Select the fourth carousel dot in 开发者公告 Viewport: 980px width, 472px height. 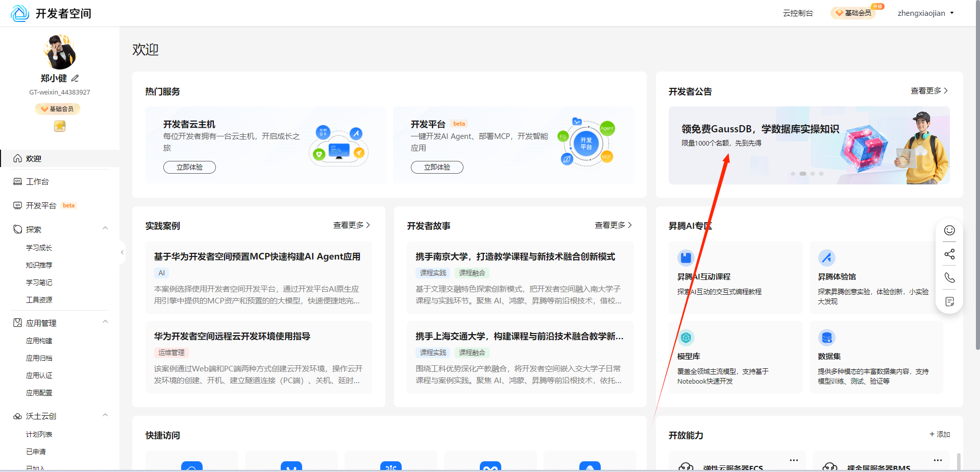821,174
